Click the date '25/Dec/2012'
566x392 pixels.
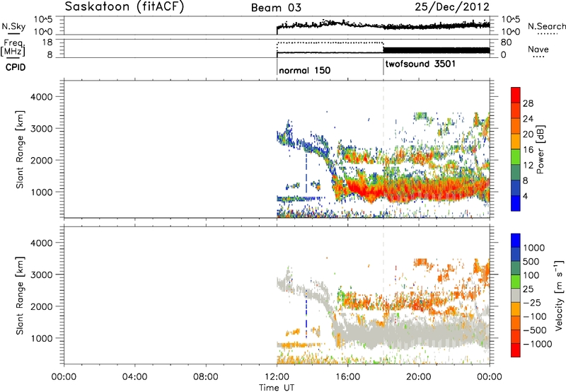click(x=452, y=7)
